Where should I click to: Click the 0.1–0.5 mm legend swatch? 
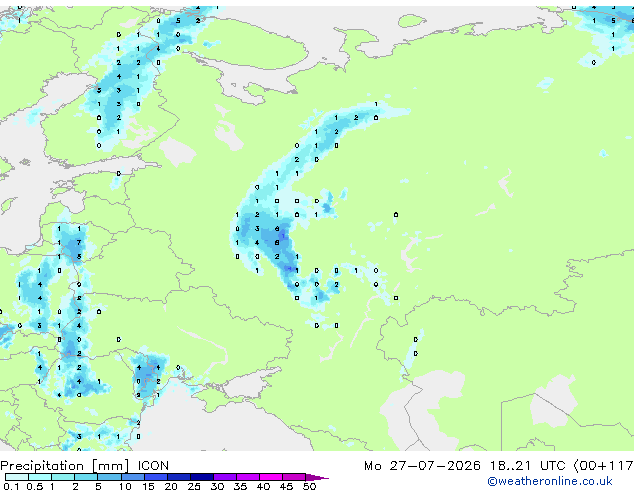17,477
